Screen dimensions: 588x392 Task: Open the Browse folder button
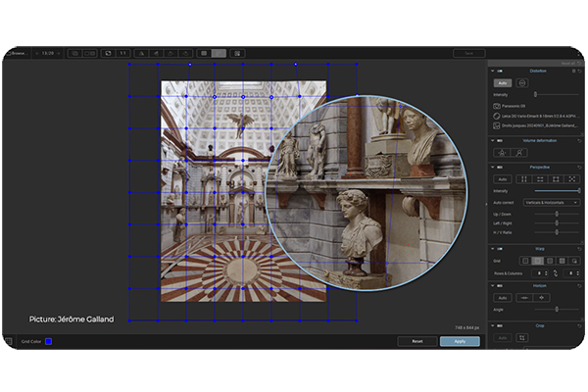click(17, 53)
